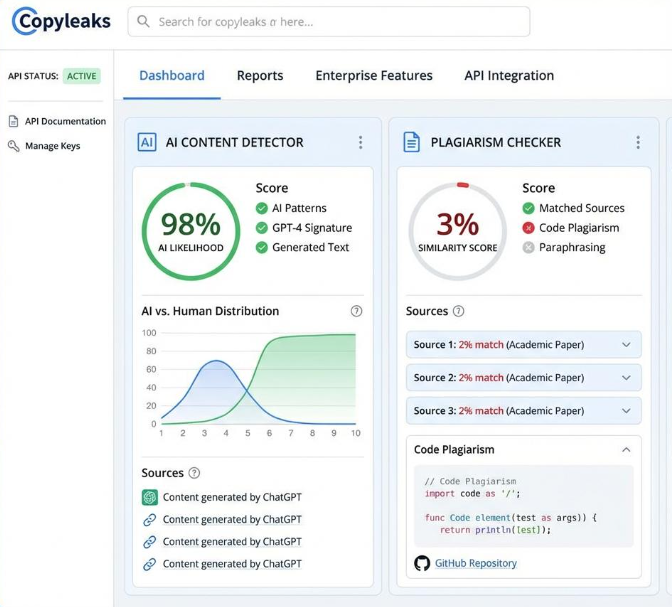Toggle the AI Patterns check
Screen dimensions: 672x607
coord(261,208)
